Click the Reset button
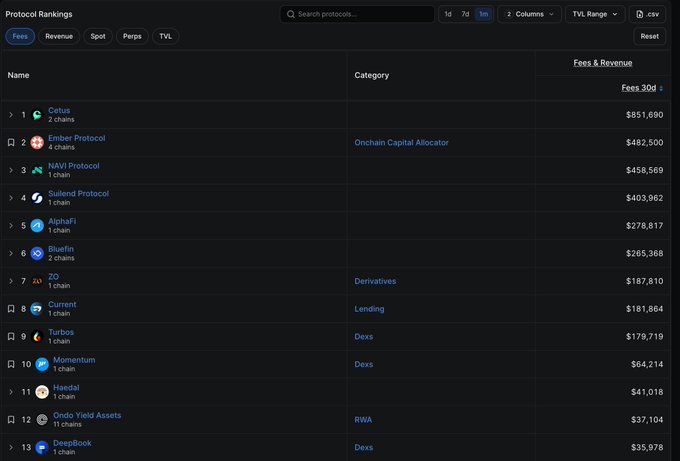This screenshot has width=680, height=461. click(x=649, y=36)
